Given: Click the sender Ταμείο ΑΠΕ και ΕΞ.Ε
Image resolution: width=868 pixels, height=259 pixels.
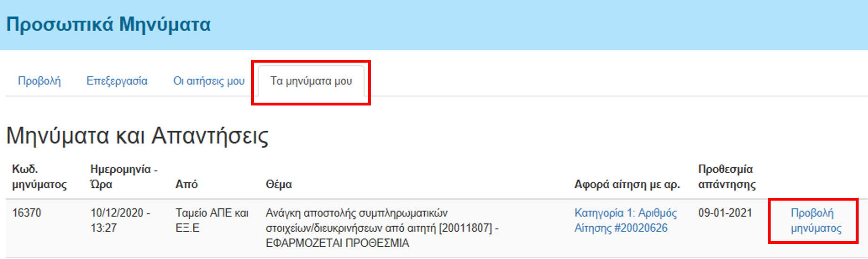Looking at the screenshot, I should click(x=212, y=220).
